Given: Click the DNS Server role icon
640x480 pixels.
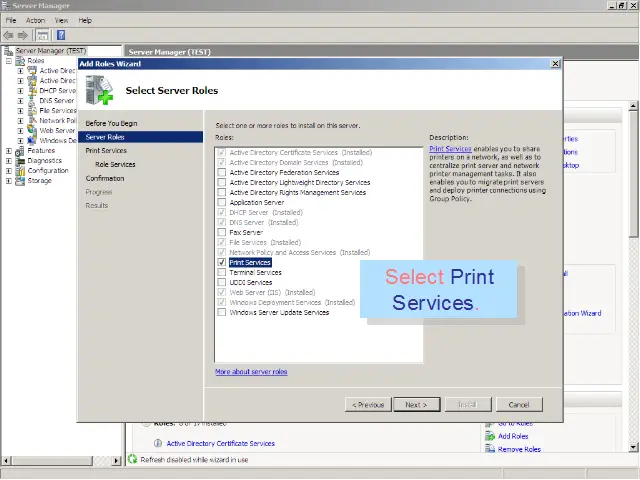Looking at the screenshot, I should pyautogui.click(x=32, y=101).
